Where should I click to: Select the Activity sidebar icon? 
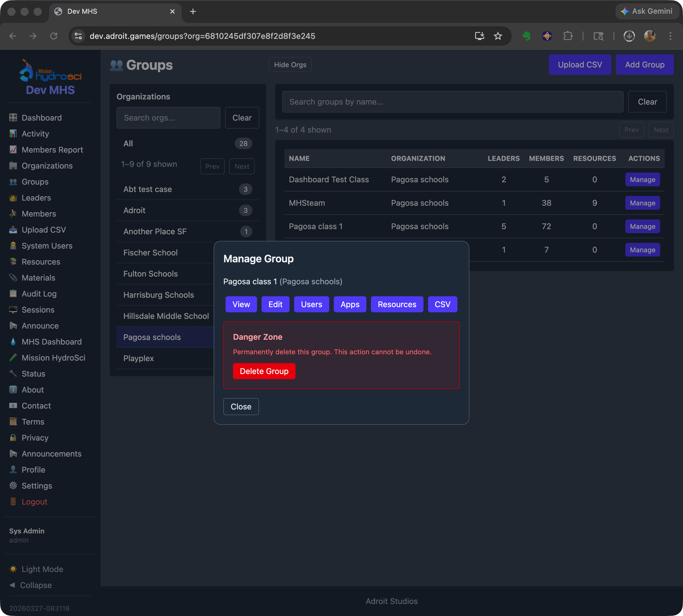coord(13,134)
